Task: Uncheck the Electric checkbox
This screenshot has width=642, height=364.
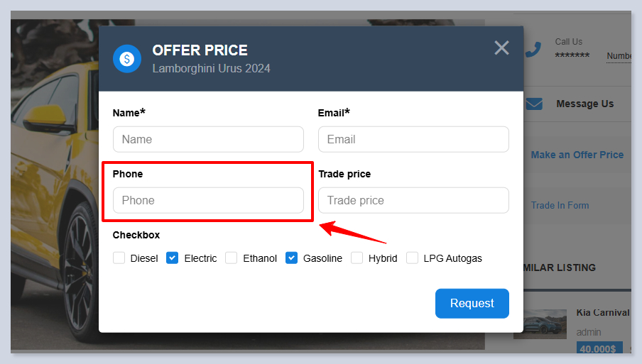Action: click(x=173, y=258)
